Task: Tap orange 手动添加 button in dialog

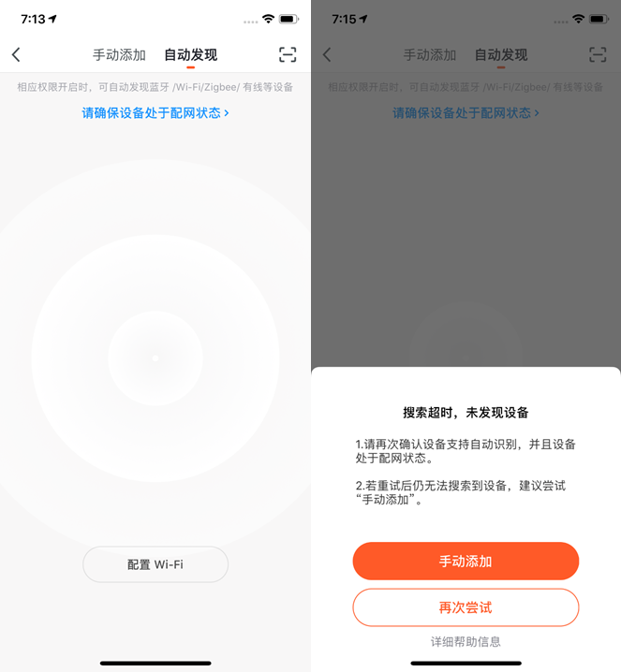Action: click(466, 561)
